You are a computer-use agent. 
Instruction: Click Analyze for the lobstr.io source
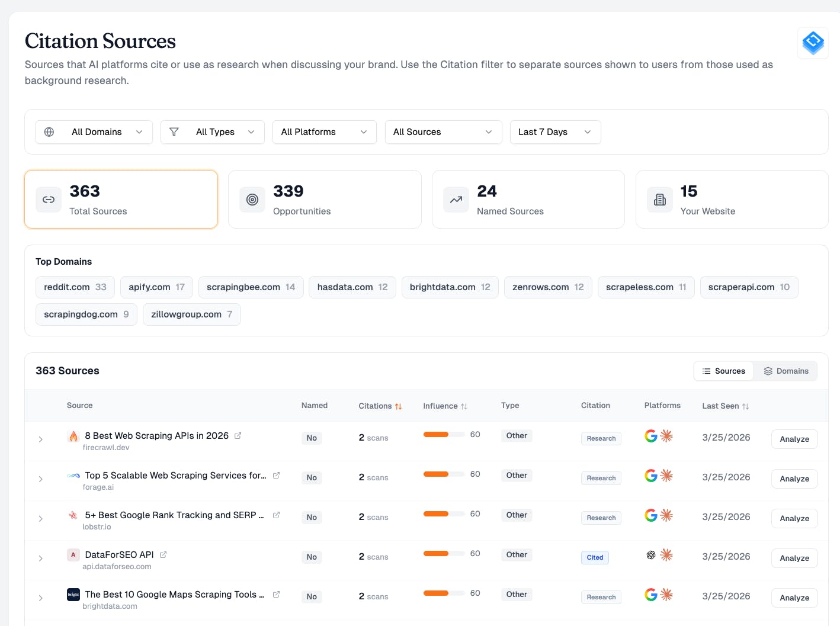tap(794, 519)
